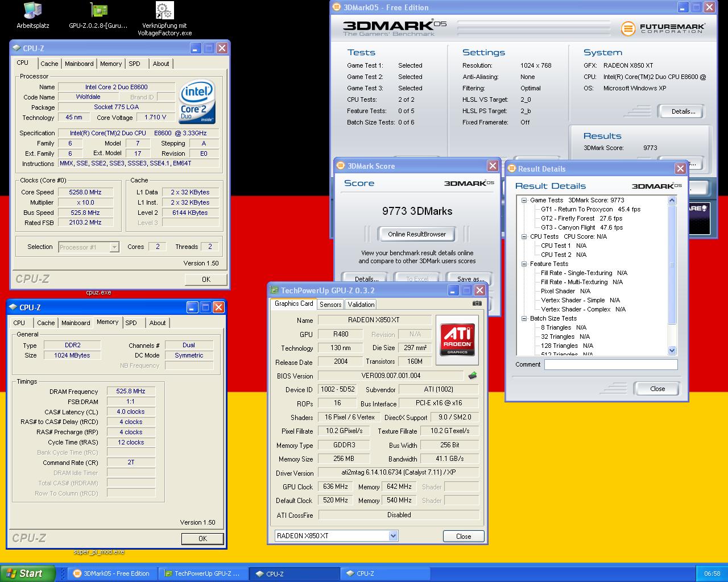Click the lower CPU-Z memory window title icon

click(13, 307)
